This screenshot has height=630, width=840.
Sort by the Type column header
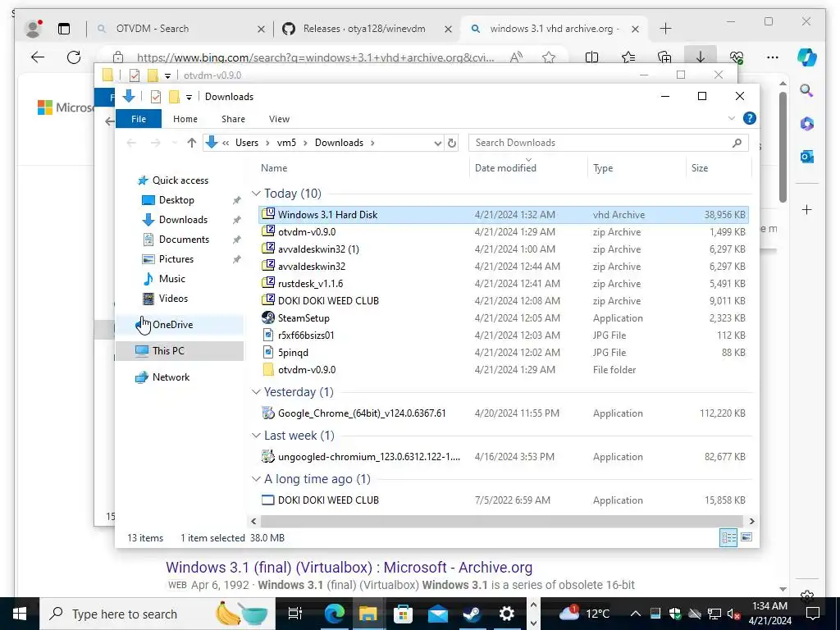pyautogui.click(x=603, y=167)
